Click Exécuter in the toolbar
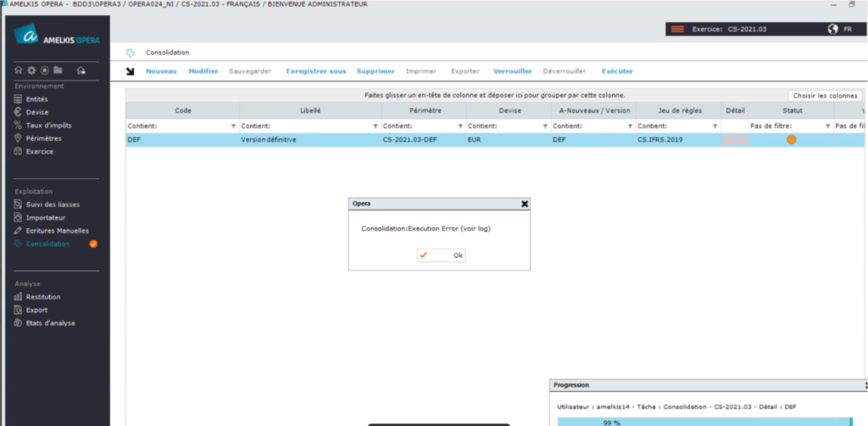 [617, 71]
